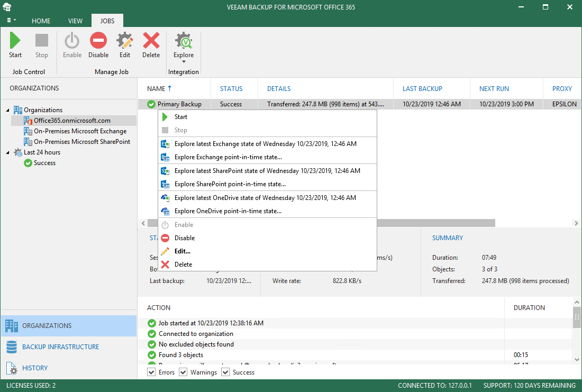The height and width of the screenshot is (392, 582).
Task: Click SUPPORT: 120 DAYS REMAINING status text
Action: tap(529, 386)
